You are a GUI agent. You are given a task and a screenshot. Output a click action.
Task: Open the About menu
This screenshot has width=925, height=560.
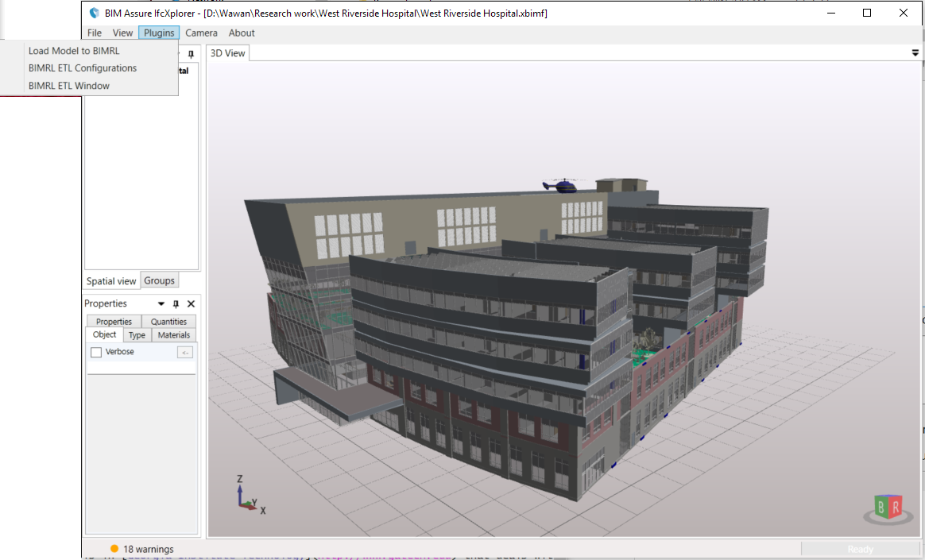coord(242,33)
